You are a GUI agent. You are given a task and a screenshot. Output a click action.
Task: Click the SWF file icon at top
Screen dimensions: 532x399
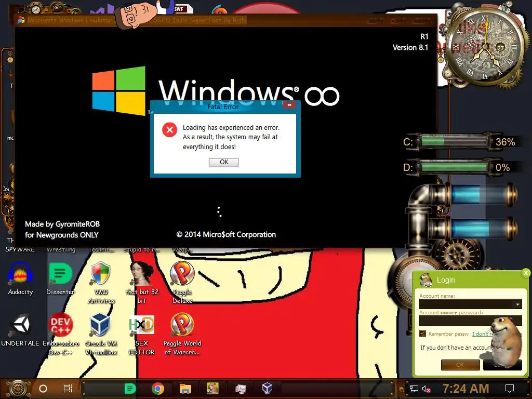point(183,8)
